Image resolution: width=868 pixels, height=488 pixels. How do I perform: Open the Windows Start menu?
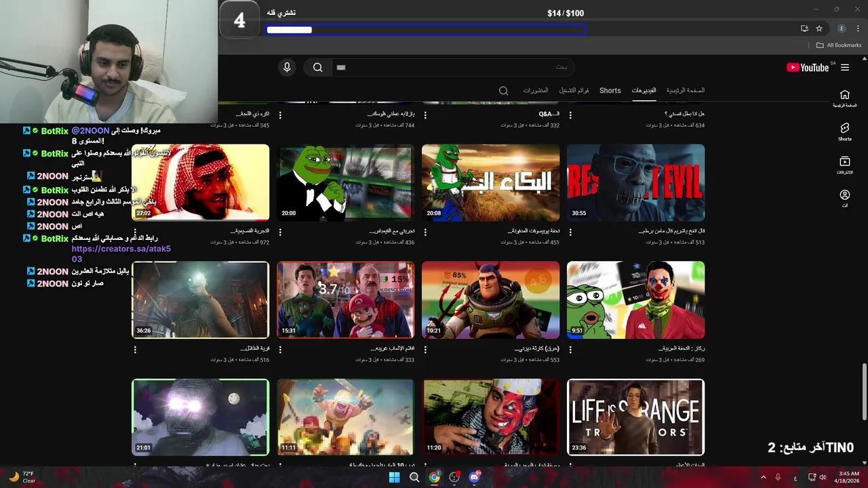pos(394,477)
